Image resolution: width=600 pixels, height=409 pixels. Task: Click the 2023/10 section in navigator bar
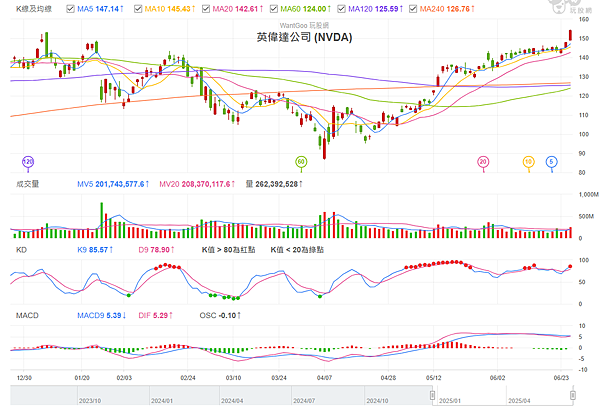tap(113, 395)
